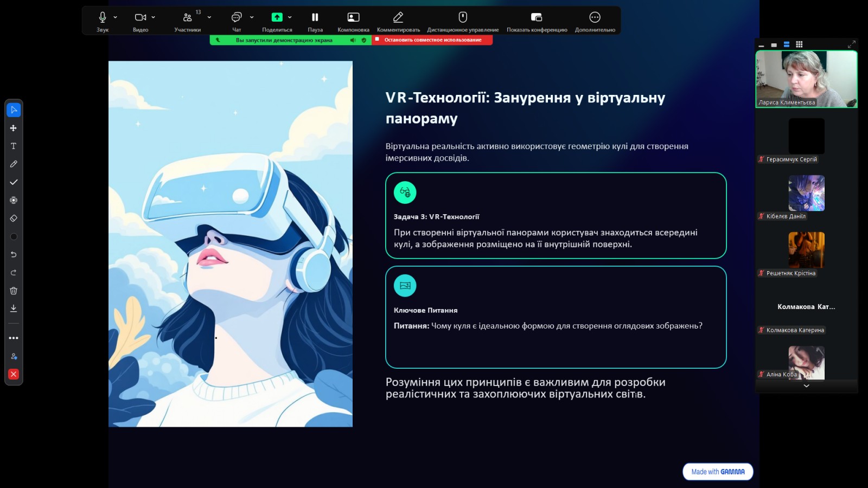Image resolution: width=868 pixels, height=488 pixels.
Task: Select the pencil Draw tool
Action: tap(14, 164)
